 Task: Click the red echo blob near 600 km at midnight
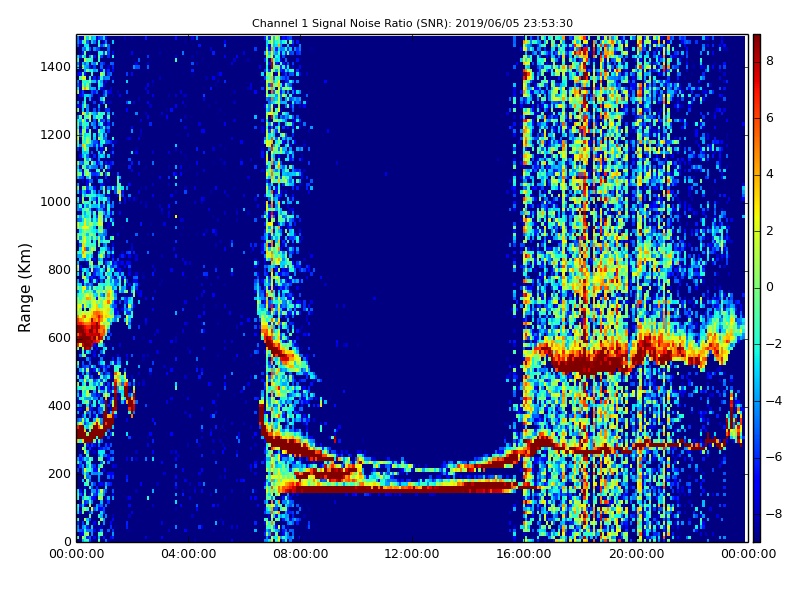pyautogui.click(x=90, y=332)
